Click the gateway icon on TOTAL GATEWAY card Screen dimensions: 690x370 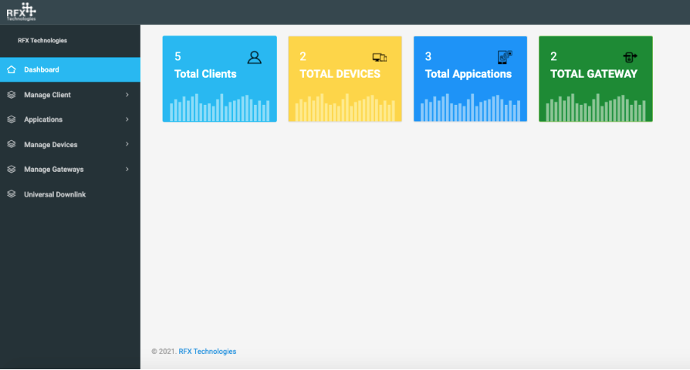point(630,57)
